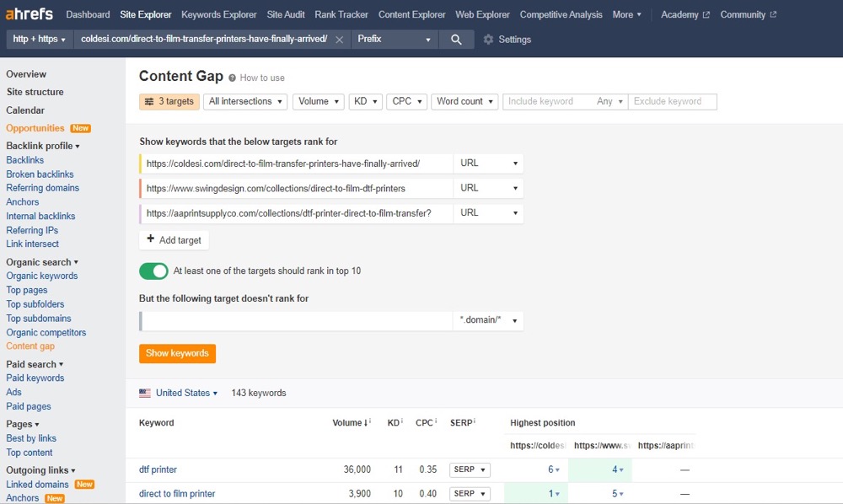This screenshot has height=504, width=843.
Task: Open Broken backlinks in the sidebar
Action: point(40,174)
